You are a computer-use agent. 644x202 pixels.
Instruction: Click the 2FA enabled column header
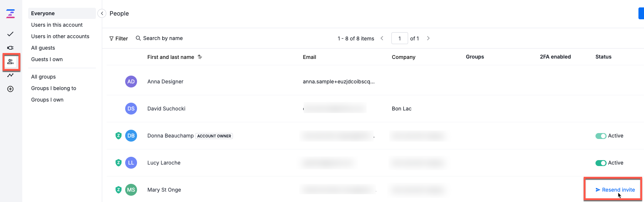pos(555,57)
